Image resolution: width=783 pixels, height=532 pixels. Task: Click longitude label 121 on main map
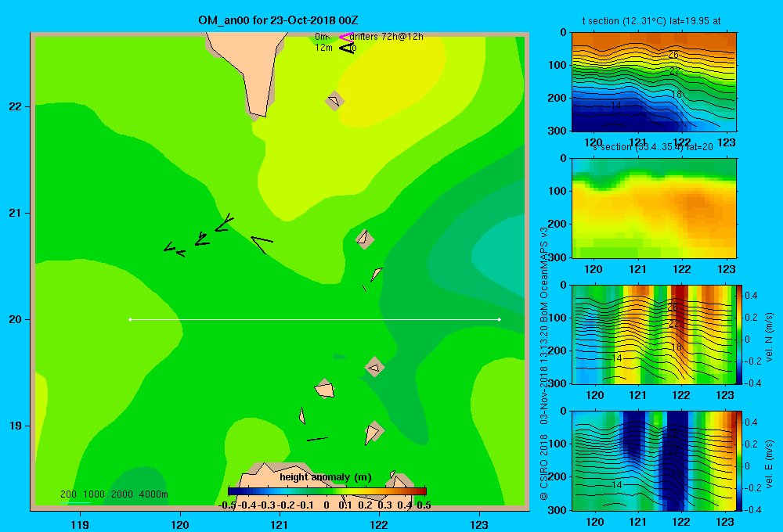[280, 524]
